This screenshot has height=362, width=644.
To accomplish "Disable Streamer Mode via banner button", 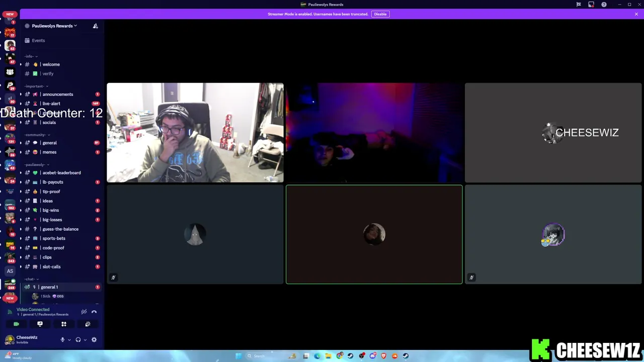I will coord(380,14).
